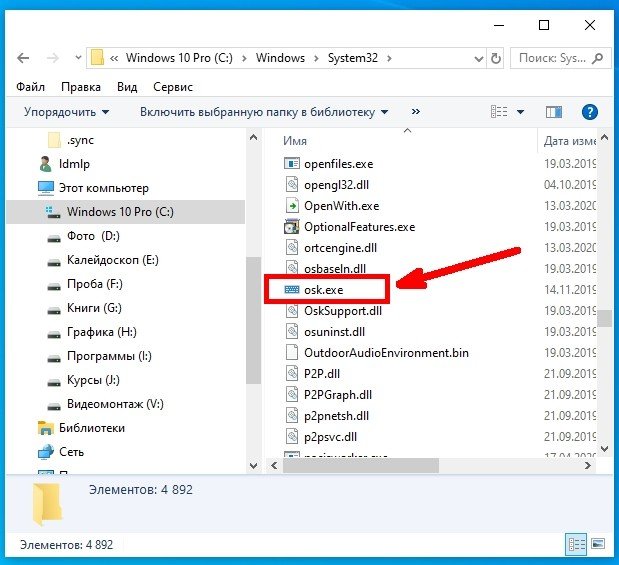Click the P2P.dll file icon

coord(292,374)
